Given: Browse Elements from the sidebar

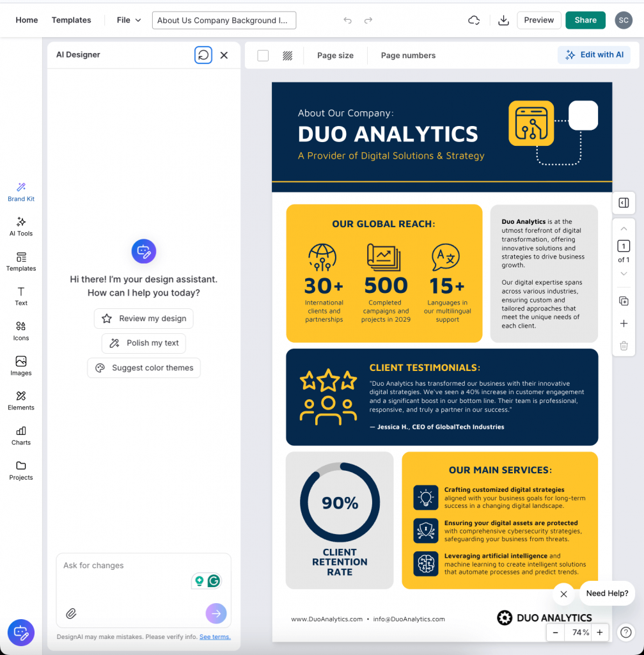Looking at the screenshot, I should pyautogui.click(x=20, y=401).
